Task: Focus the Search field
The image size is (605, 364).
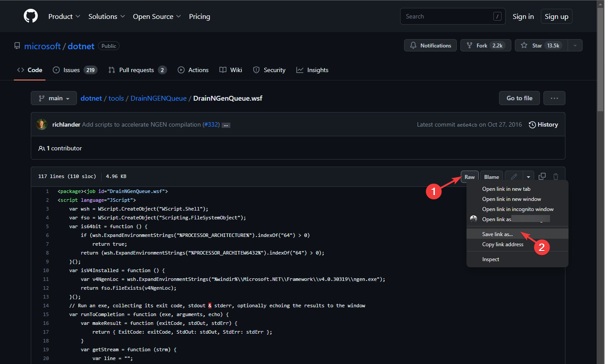Action: [453, 16]
